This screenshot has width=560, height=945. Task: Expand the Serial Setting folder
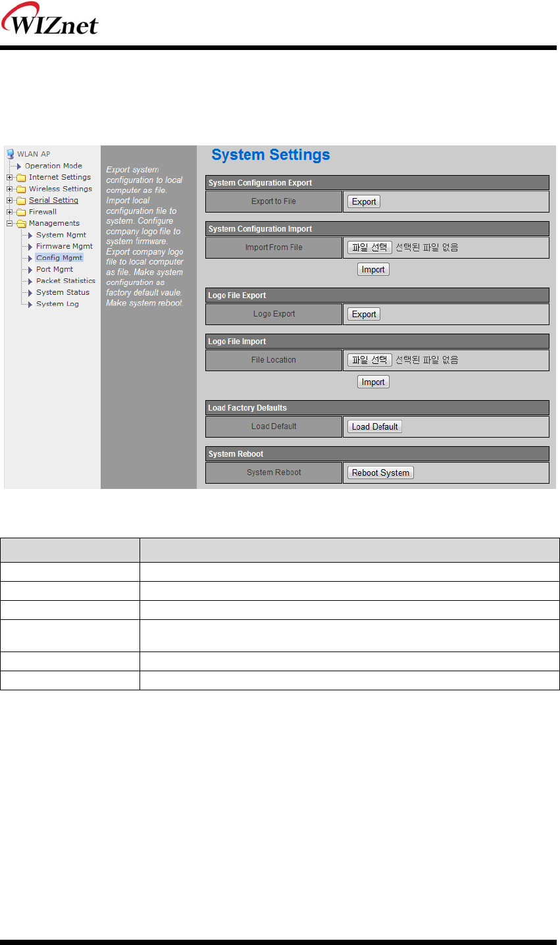coord(10,200)
